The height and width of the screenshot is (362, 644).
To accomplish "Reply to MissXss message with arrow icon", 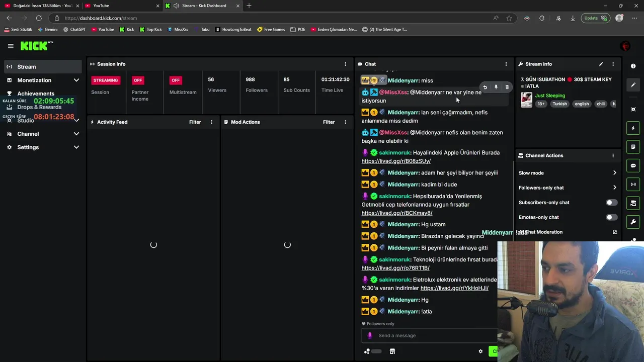I will click(485, 87).
